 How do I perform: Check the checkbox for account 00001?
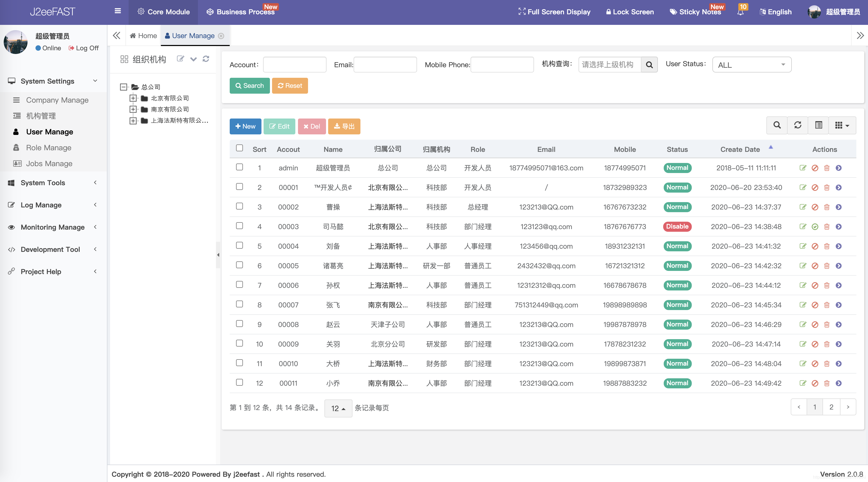(239, 186)
